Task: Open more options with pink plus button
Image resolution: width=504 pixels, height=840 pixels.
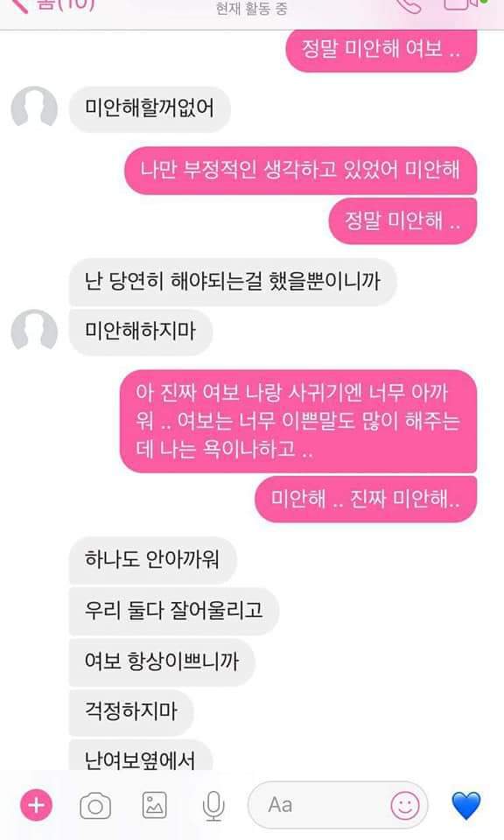Action: [36, 805]
